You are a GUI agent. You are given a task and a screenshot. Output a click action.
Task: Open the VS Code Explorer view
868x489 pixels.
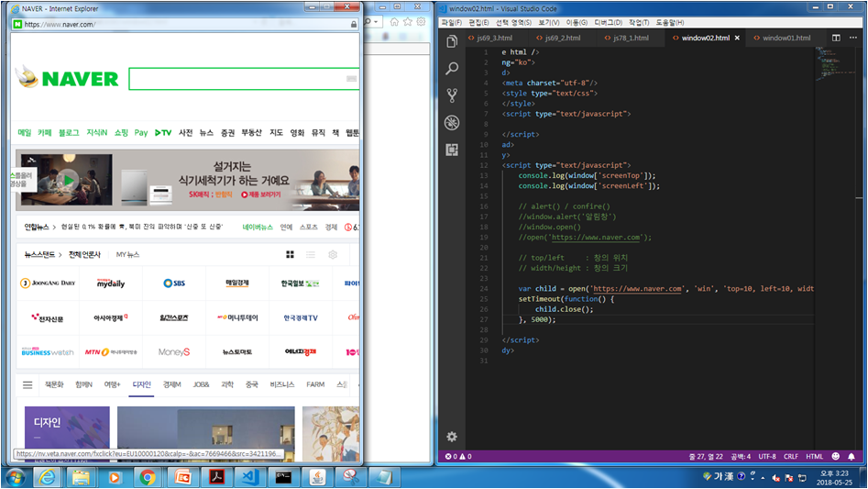click(452, 41)
